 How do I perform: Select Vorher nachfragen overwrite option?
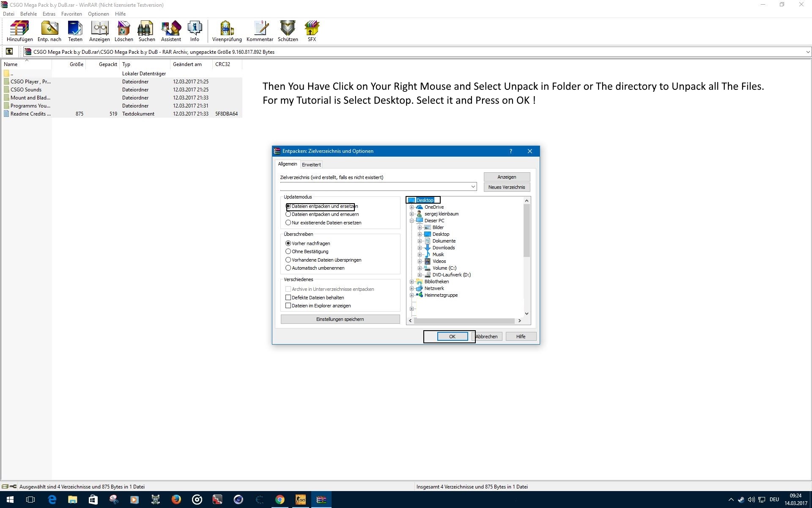(308, 243)
